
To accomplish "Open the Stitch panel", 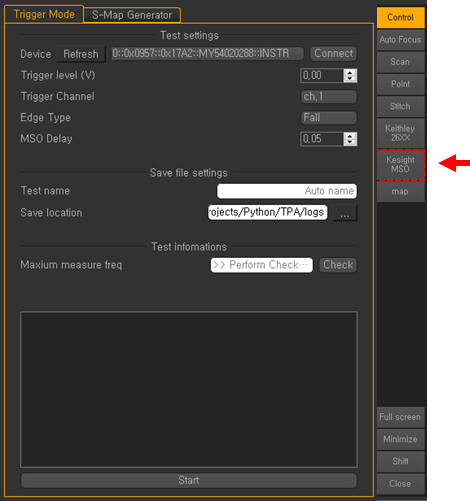I will (400, 107).
